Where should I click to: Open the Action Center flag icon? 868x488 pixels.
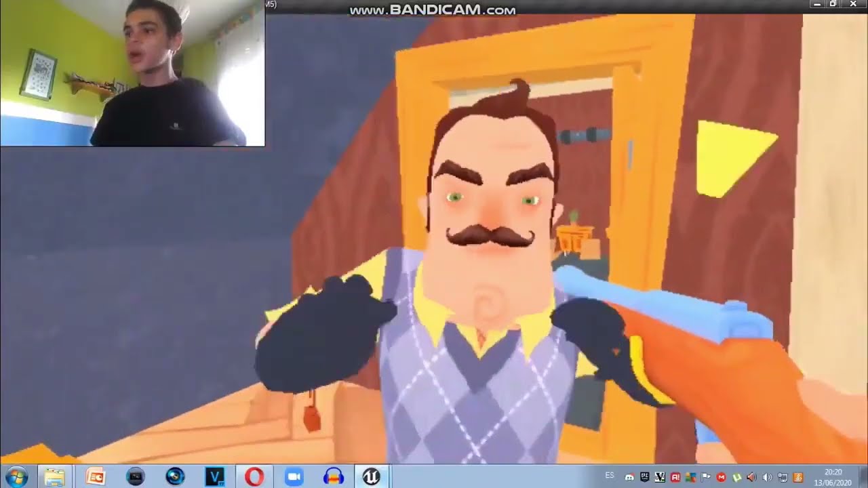coord(706,477)
